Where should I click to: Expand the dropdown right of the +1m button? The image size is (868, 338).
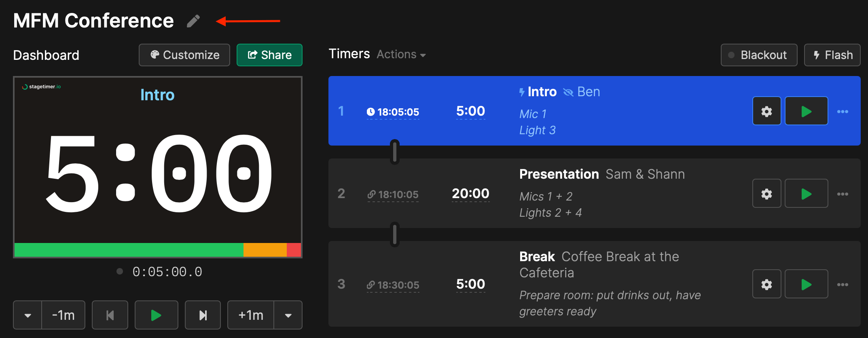pyautogui.click(x=288, y=315)
